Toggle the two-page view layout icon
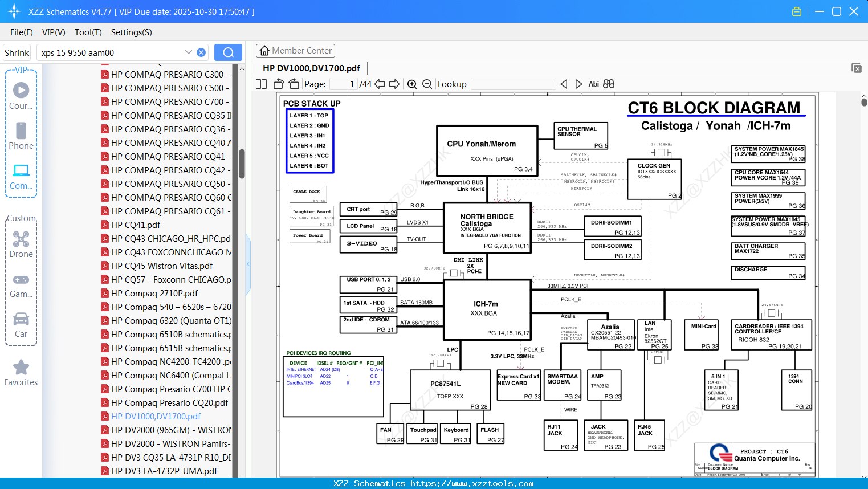This screenshot has height=489, width=868. pos(261,84)
